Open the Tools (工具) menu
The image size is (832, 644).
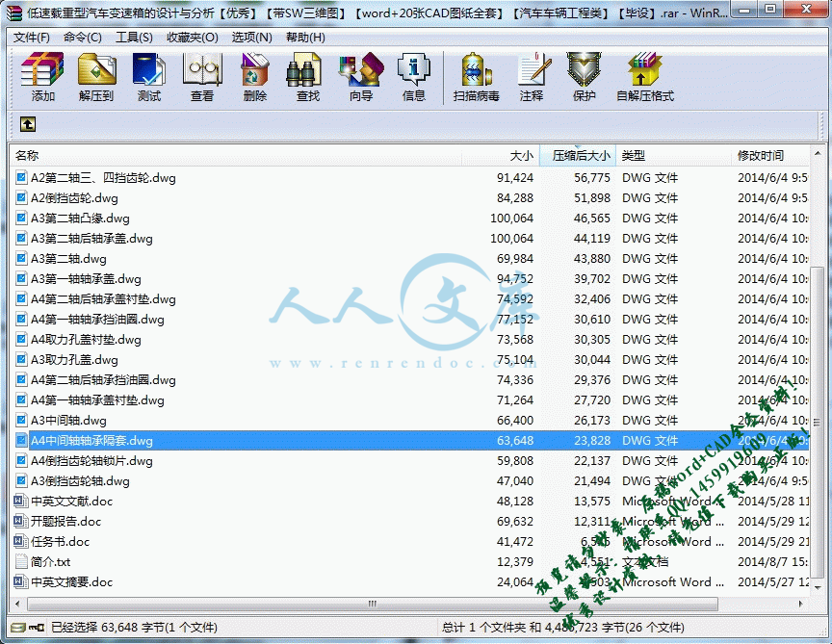tap(134, 38)
